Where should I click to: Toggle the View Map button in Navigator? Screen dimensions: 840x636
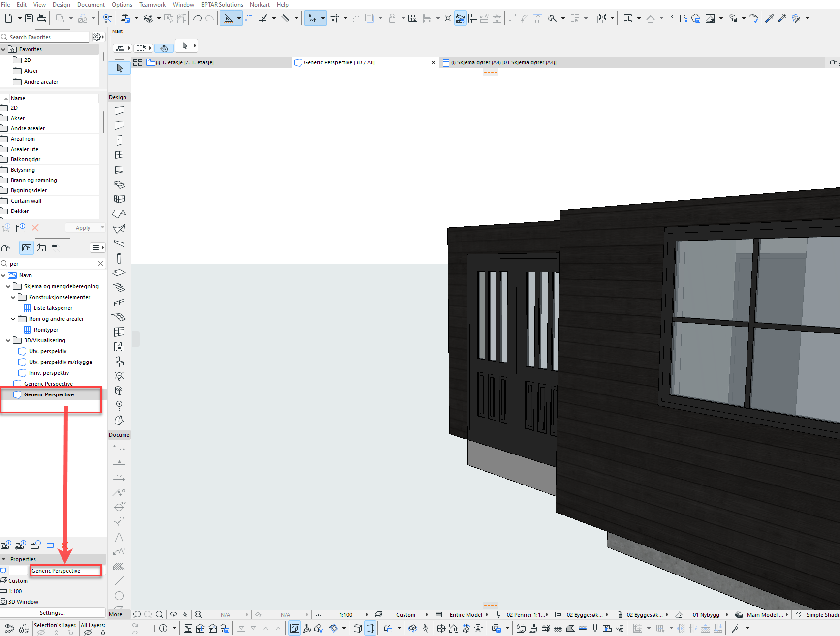(x=27, y=248)
